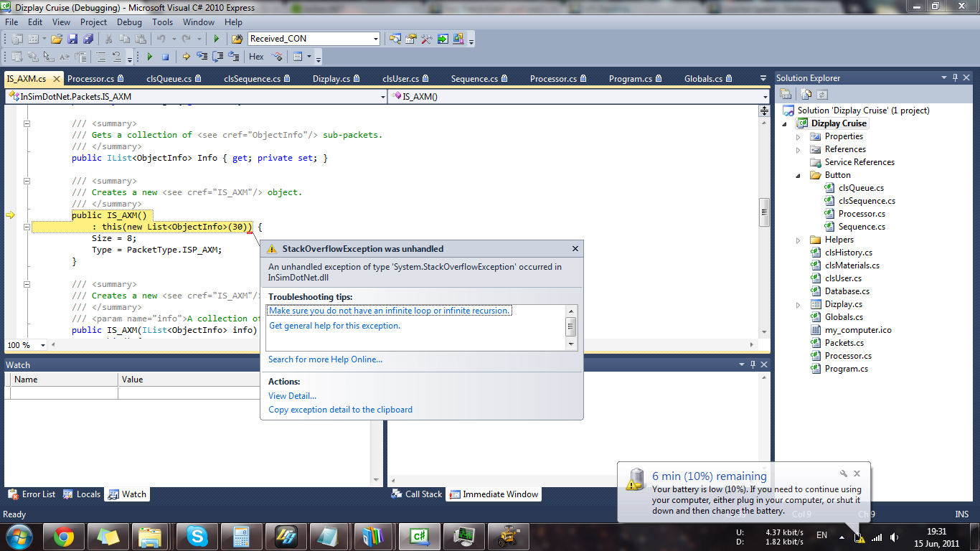Collapse the Dizplay Cruise project node
Image resolution: width=980 pixels, height=551 pixels.
[x=786, y=123]
